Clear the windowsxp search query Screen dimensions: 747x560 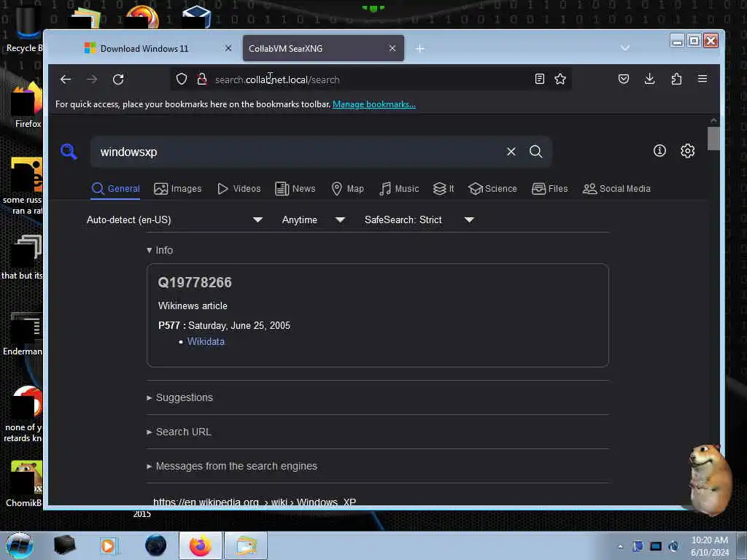[x=511, y=152]
